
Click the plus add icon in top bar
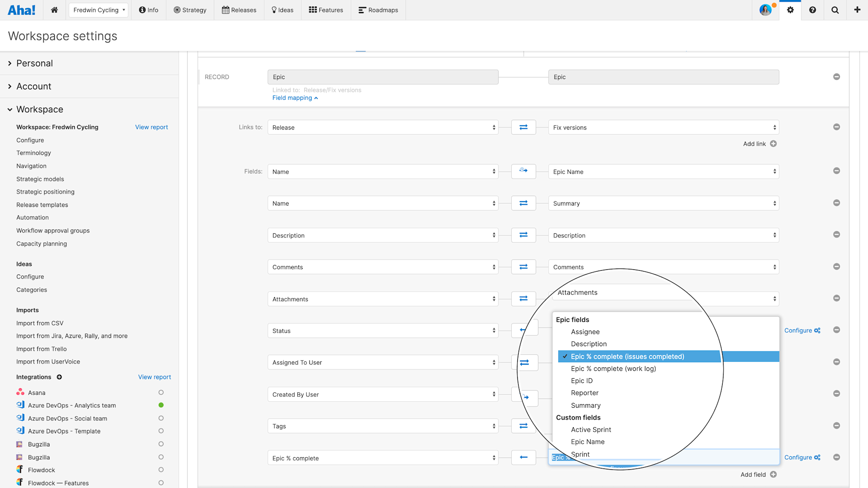857,10
